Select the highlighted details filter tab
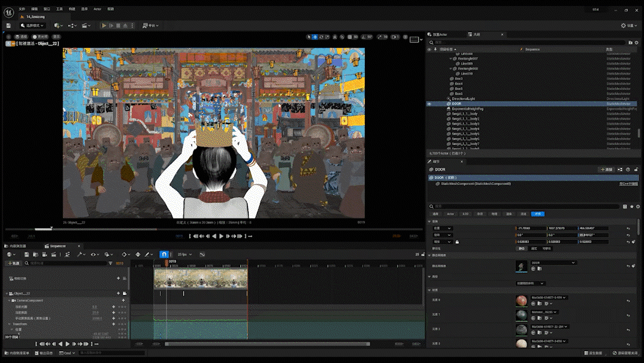 (538, 214)
